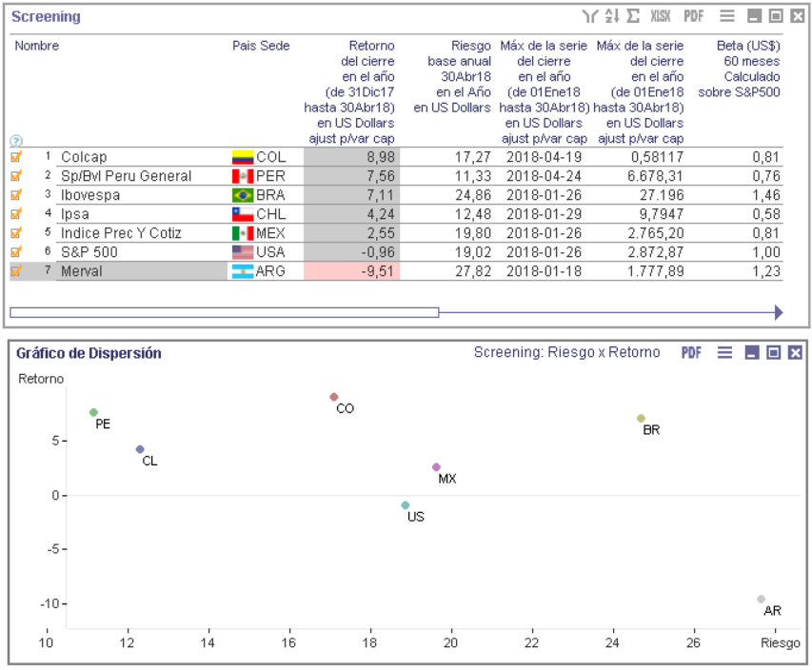Click the table's horizontal scrollbar thumb

point(224,312)
